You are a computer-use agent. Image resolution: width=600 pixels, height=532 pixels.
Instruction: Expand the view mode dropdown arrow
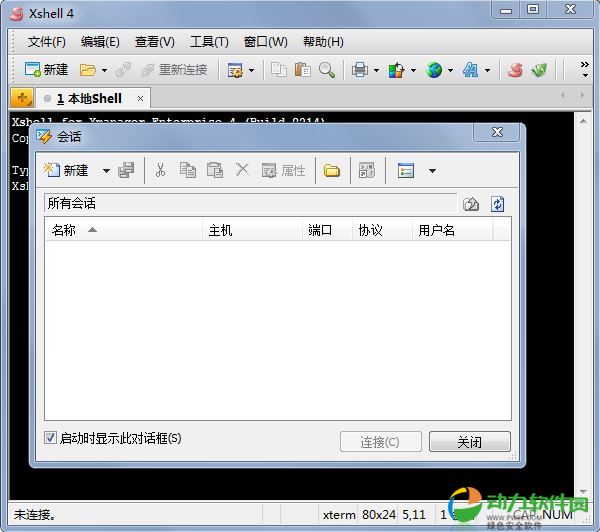[432, 171]
